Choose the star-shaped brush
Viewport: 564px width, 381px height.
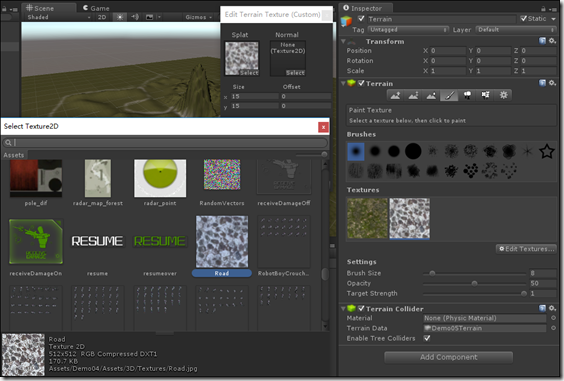[x=546, y=151]
